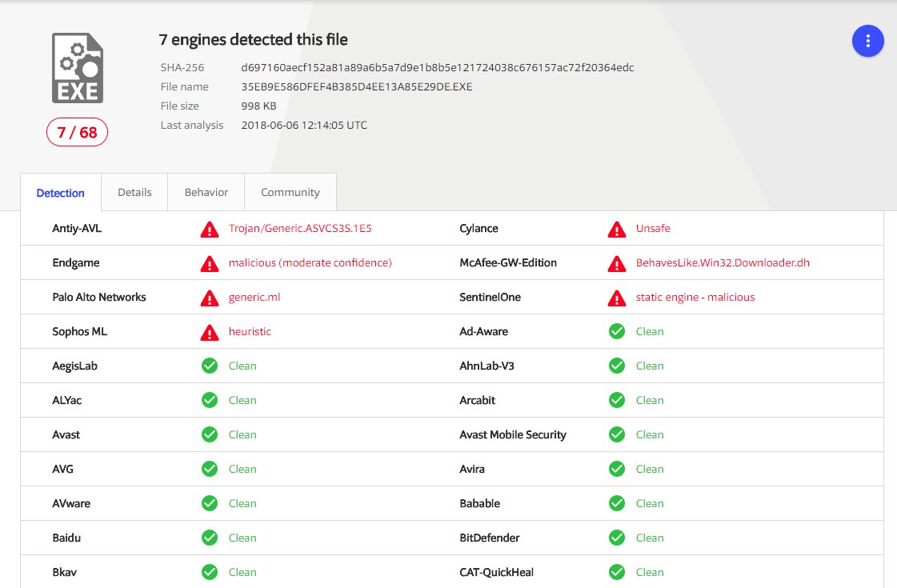Click the 'static engine - malicious' result
The width and height of the screenshot is (897, 588).
coord(695,297)
